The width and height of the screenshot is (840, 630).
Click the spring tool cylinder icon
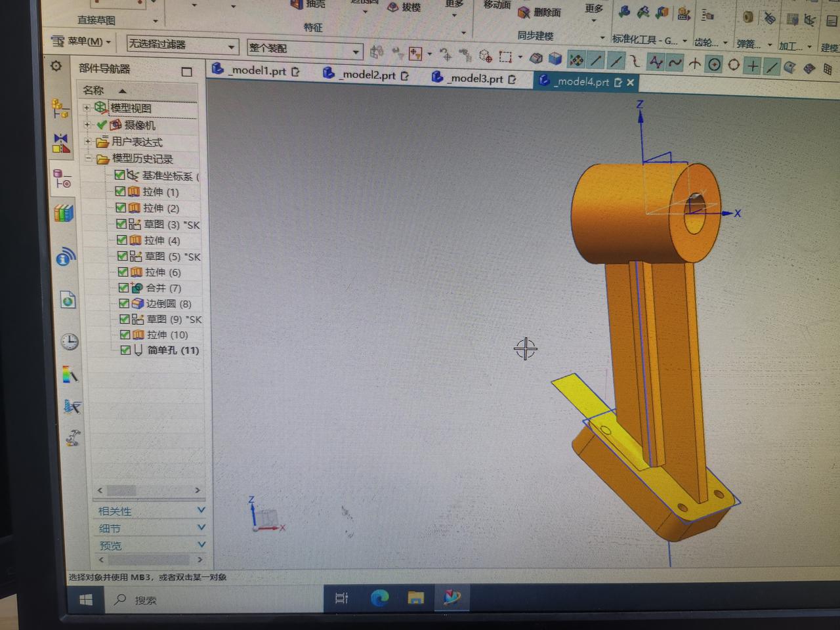[x=747, y=18]
